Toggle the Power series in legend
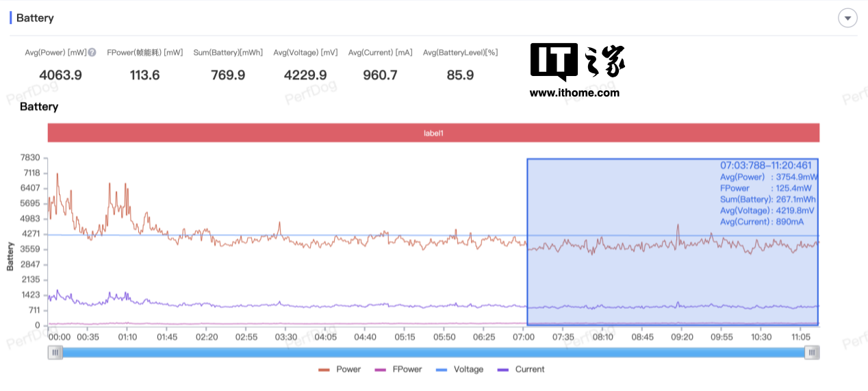The height and width of the screenshot is (391, 868). point(340,369)
